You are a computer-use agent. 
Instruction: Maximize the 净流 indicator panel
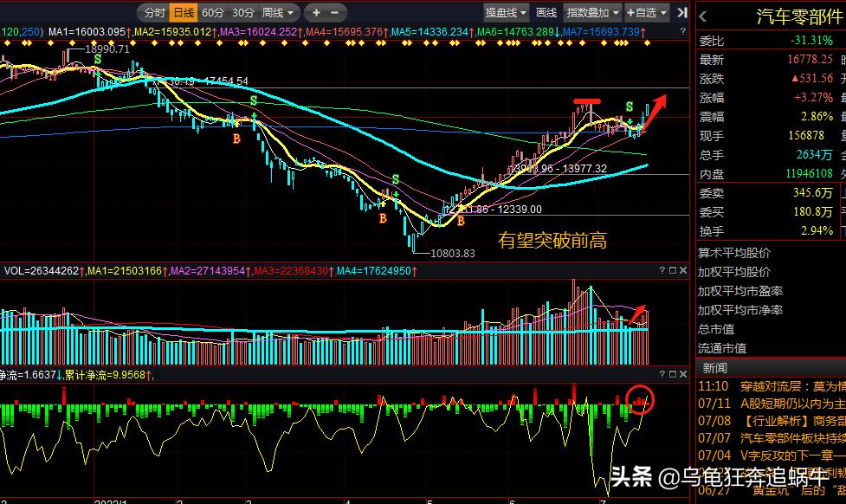(x=673, y=374)
